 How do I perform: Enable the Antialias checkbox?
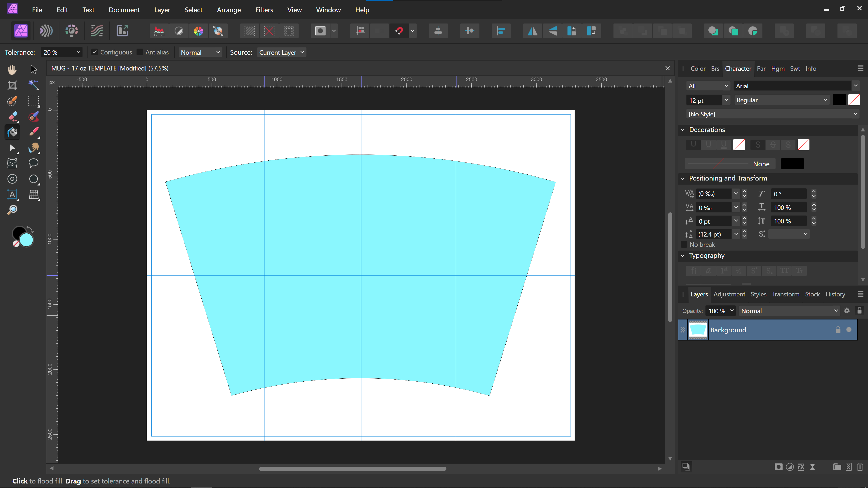point(140,52)
